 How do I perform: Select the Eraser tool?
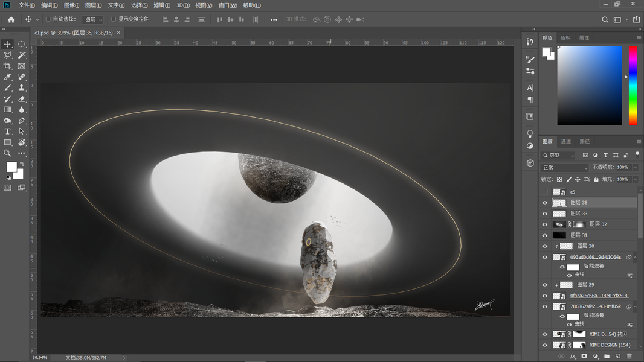(x=22, y=99)
